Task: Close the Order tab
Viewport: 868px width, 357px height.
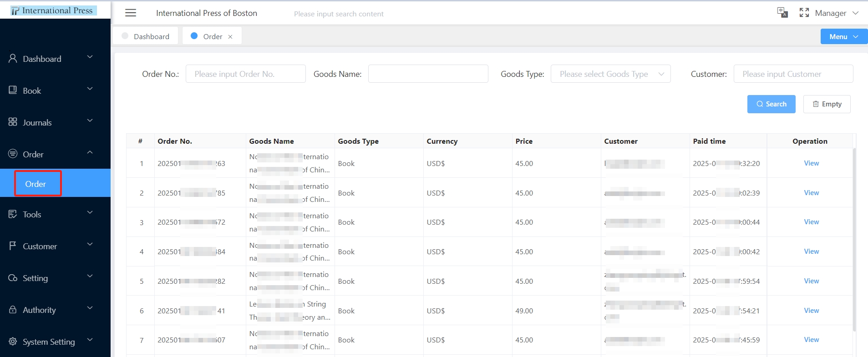Action: click(230, 37)
